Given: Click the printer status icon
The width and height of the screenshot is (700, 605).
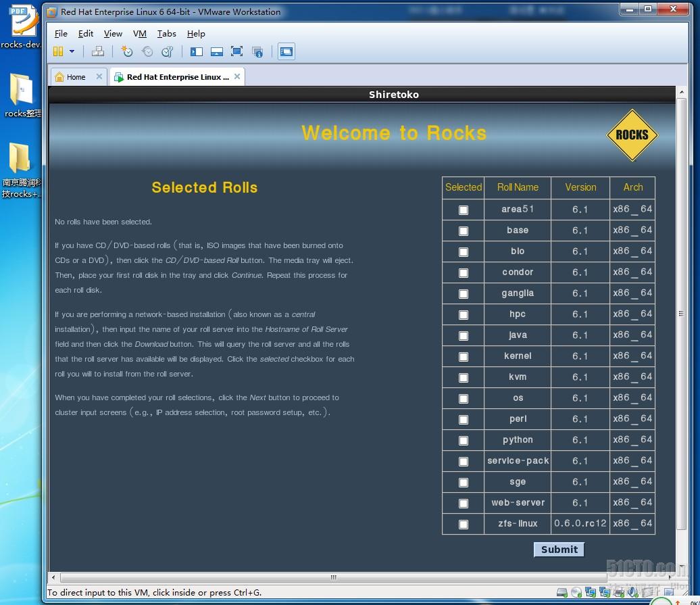Looking at the screenshot, I should click(619, 593).
